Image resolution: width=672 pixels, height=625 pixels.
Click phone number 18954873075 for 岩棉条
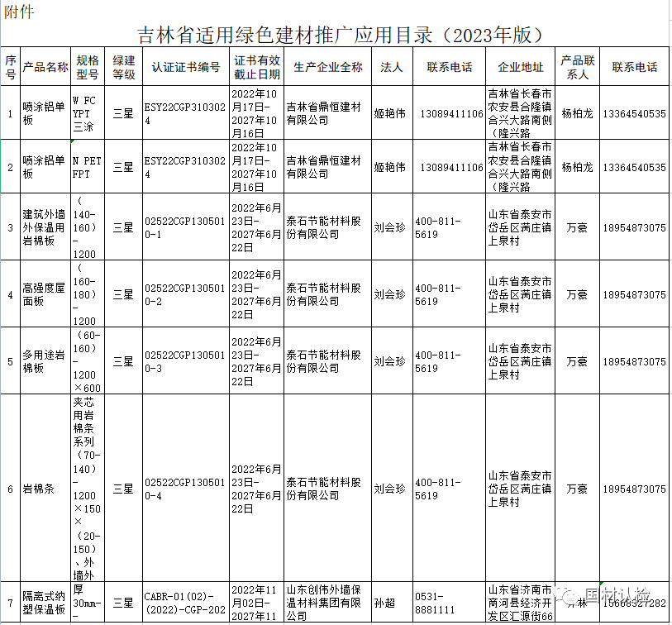[x=635, y=489]
